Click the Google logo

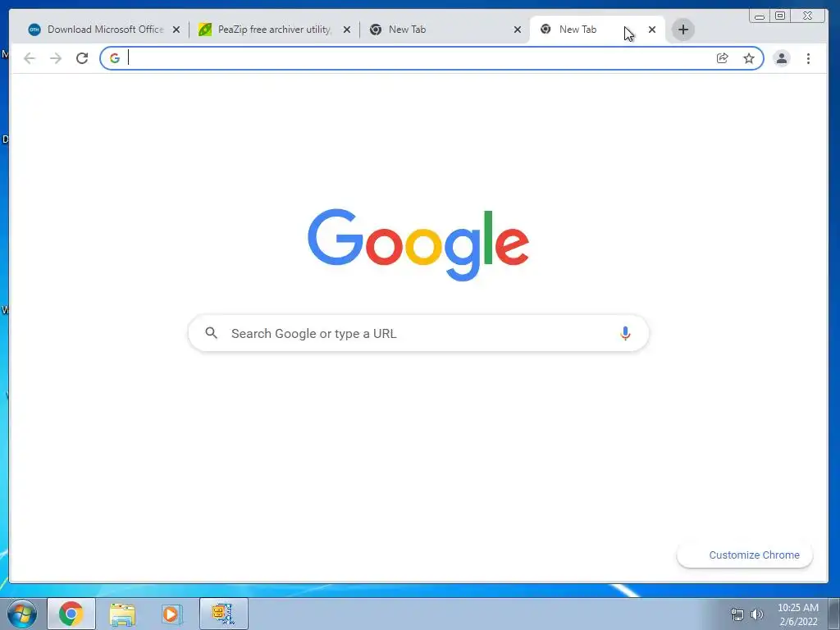point(418,244)
